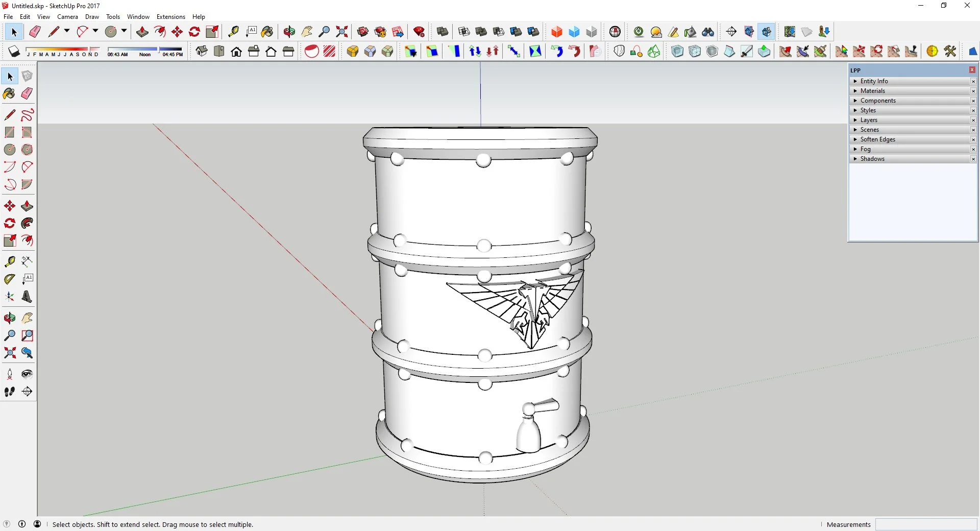Open the Extensions menu

tap(171, 17)
